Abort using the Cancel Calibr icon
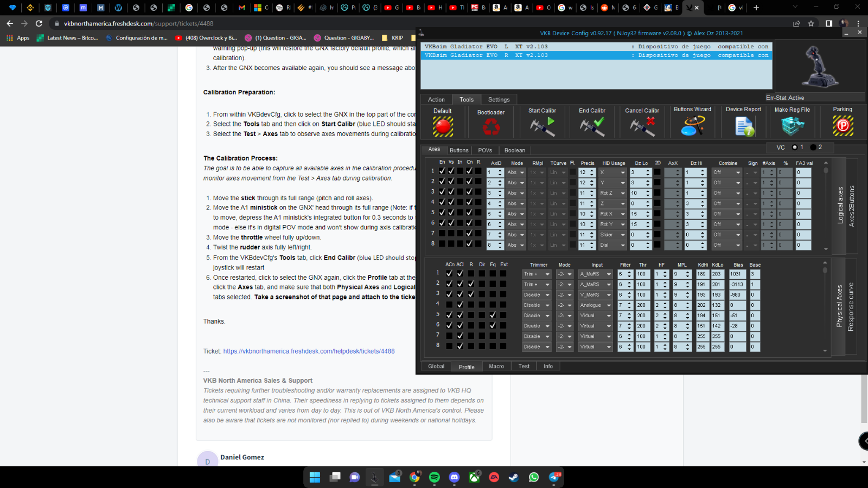Viewport: 868px width, 488px height. tap(642, 126)
